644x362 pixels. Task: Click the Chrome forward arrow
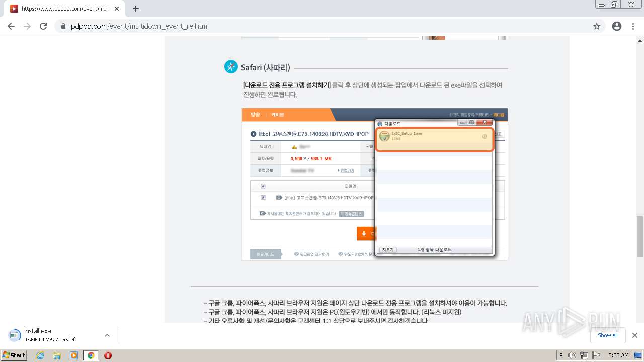tap(27, 26)
